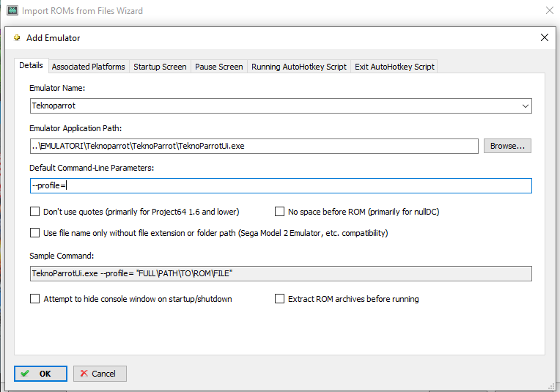Toggle the Use file name only without extension checkbox
This screenshot has width=560, height=392.
point(34,233)
